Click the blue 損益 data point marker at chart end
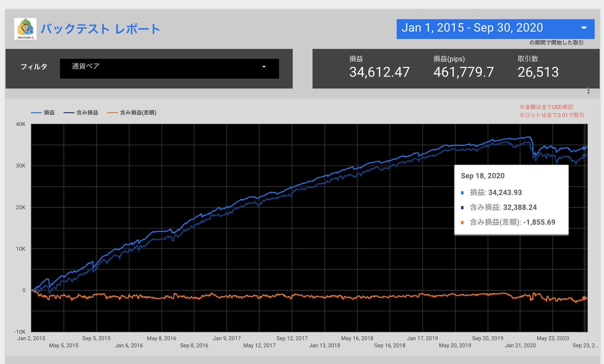The height and width of the screenshot is (364, 604). (585, 148)
